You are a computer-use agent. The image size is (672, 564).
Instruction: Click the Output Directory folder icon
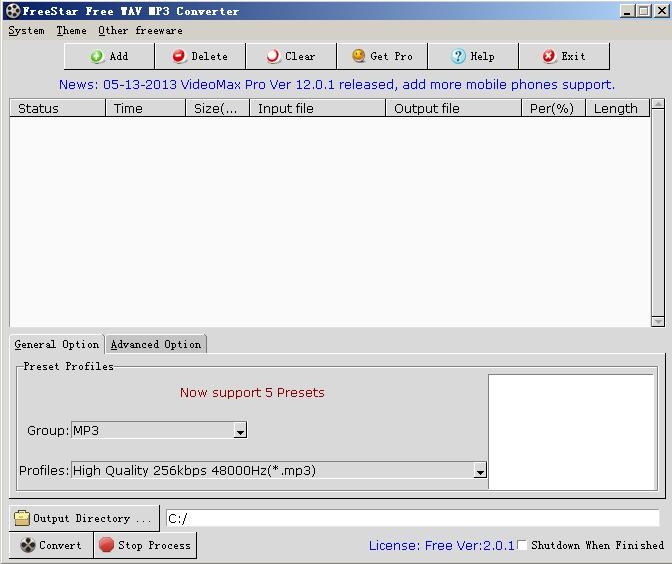(x=22, y=518)
